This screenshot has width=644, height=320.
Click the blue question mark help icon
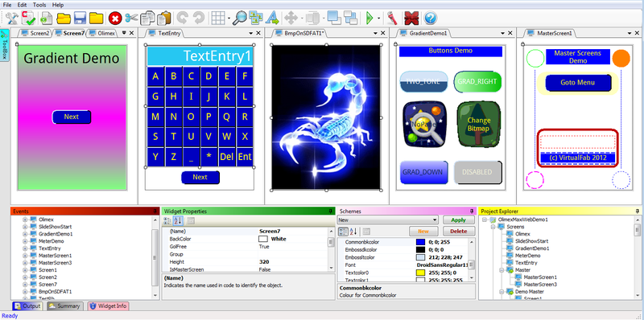431,18
